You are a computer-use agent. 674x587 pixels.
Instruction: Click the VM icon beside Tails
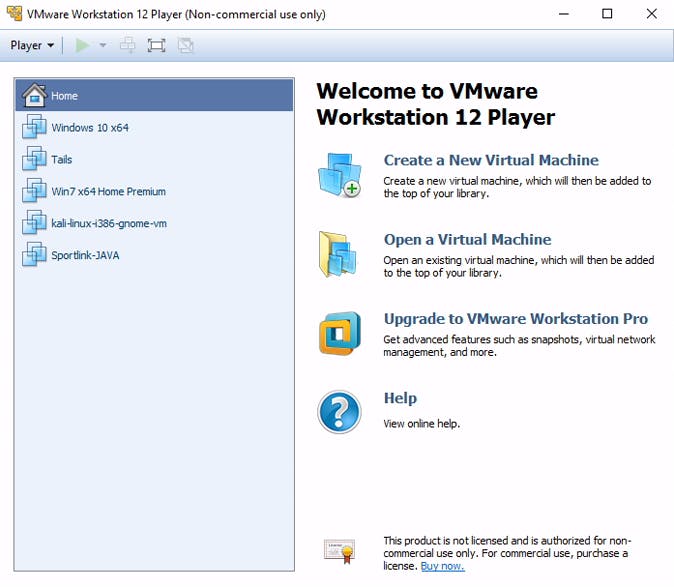tap(34, 159)
